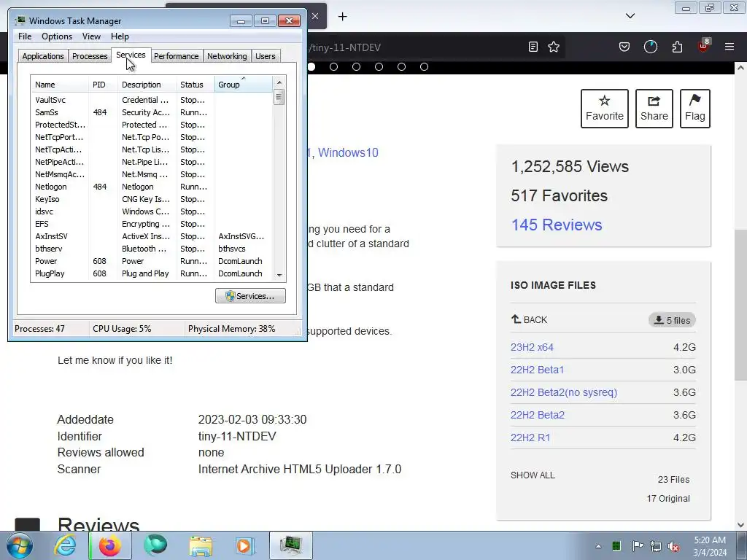
Task: Download the 22H2 Beta2 ISO
Action: 538,415
